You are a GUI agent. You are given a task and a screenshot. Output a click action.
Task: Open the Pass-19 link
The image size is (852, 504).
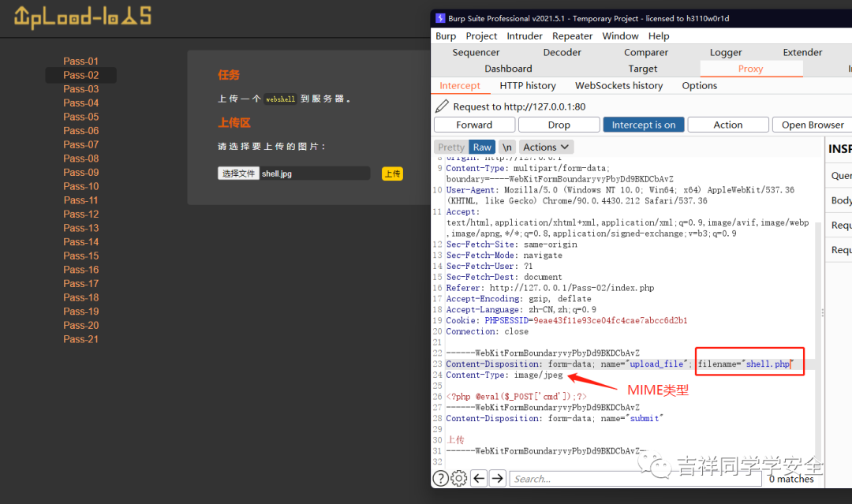click(81, 312)
